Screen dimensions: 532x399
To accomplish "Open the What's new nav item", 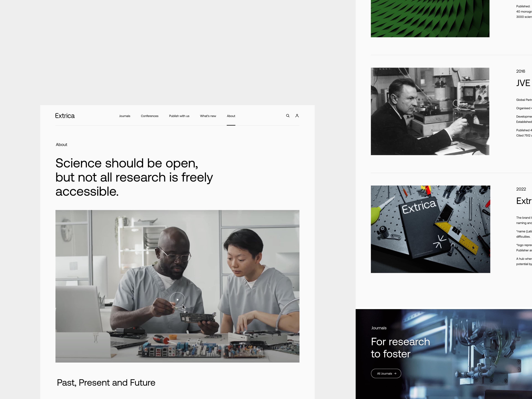I will [208, 116].
